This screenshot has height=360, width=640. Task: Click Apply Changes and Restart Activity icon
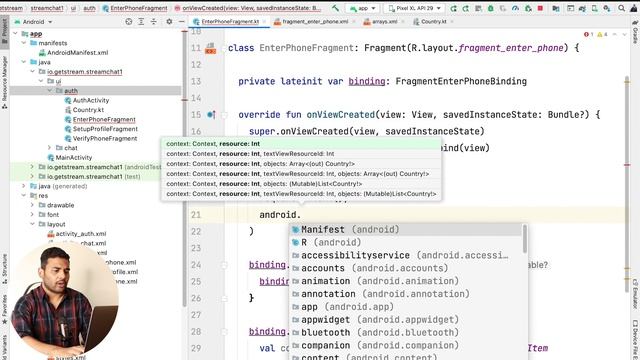pyautogui.click(x=466, y=8)
